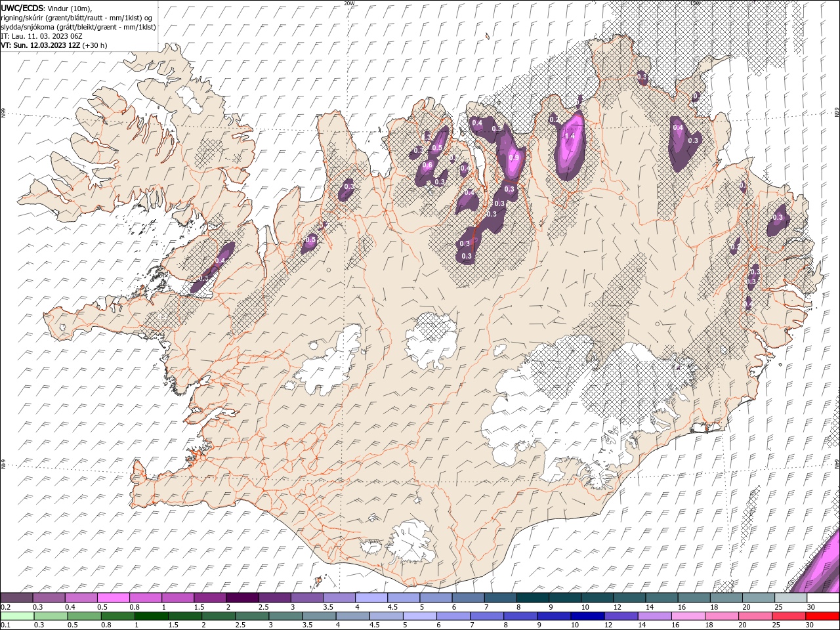Select the bright red 30 mm lower legend swatch

822,616
